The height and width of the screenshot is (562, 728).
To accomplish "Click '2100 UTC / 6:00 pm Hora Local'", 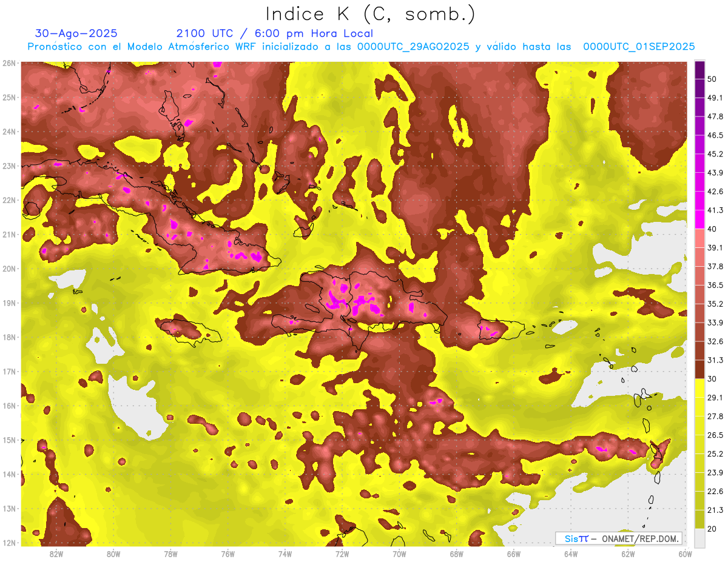I will pos(275,33).
